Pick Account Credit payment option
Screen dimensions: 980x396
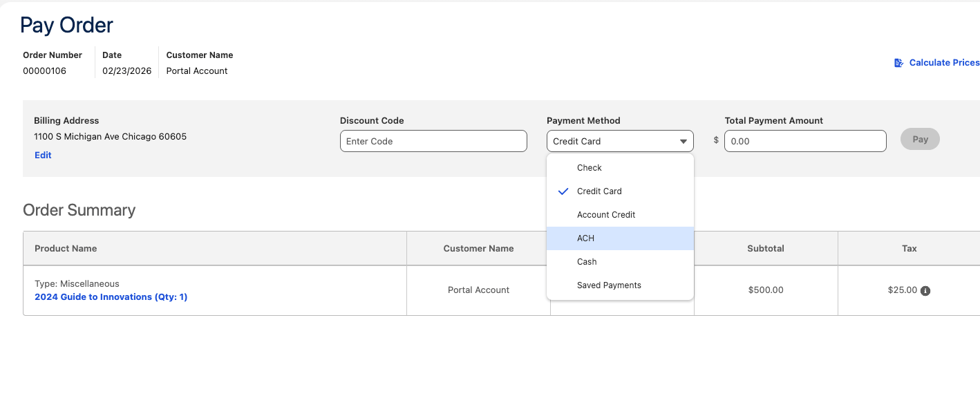(620, 215)
